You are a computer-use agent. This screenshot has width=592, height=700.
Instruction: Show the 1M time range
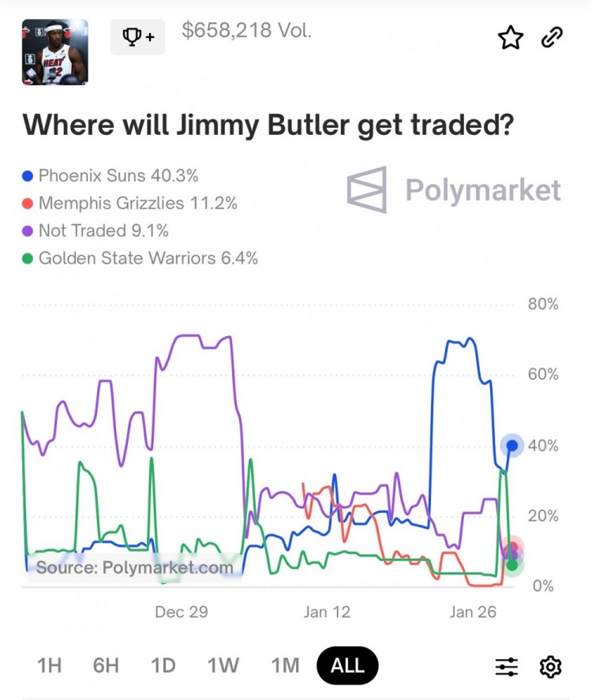(x=284, y=665)
